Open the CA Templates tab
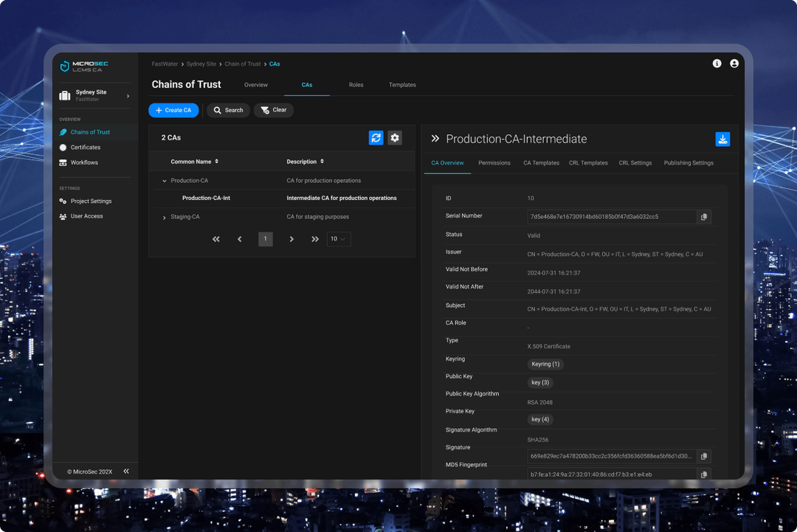 coord(541,163)
